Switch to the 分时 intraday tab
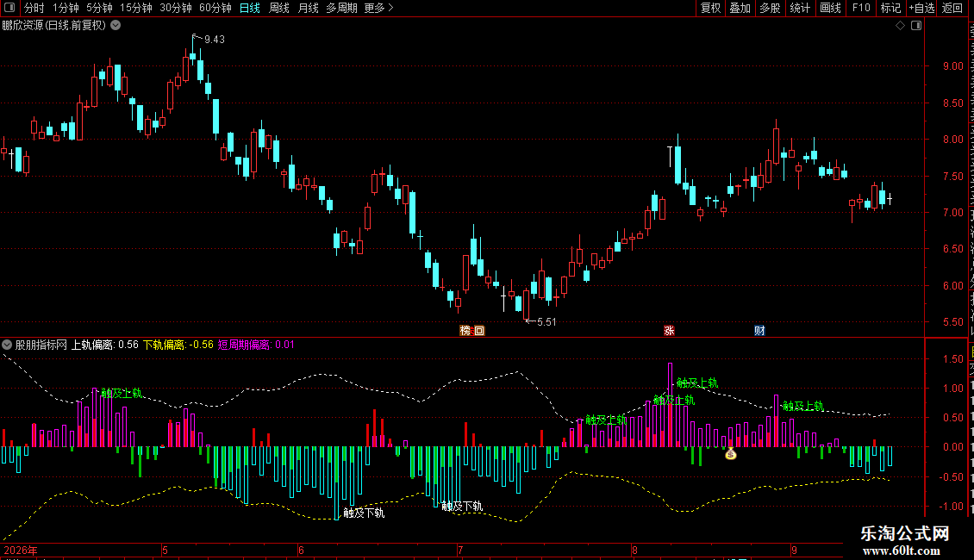974x560 pixels. 34,8
